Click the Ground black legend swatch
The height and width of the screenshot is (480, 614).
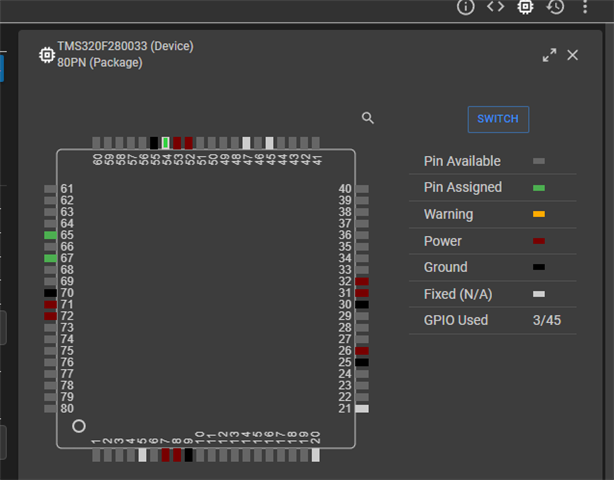(539, 267)
